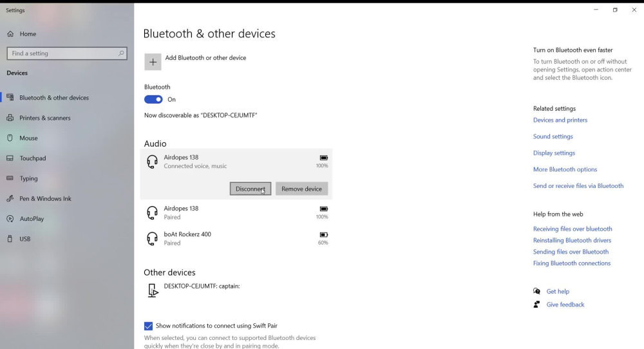Click the Mouse icon in sidebar

(10, 138)
